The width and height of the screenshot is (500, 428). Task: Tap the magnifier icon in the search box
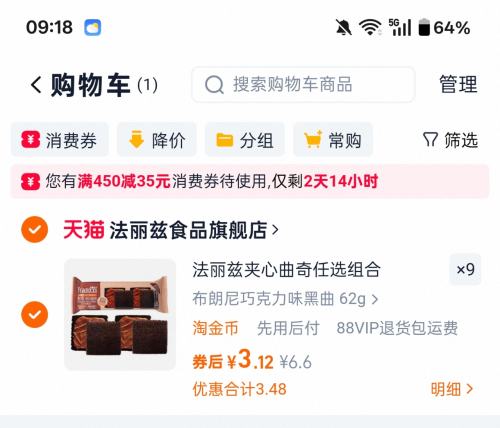(214, 85)
